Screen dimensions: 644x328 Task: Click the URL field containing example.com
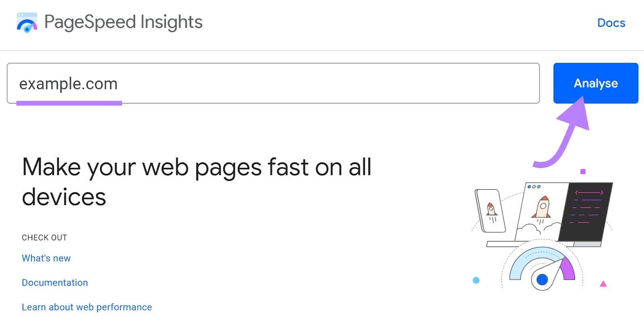273,83
